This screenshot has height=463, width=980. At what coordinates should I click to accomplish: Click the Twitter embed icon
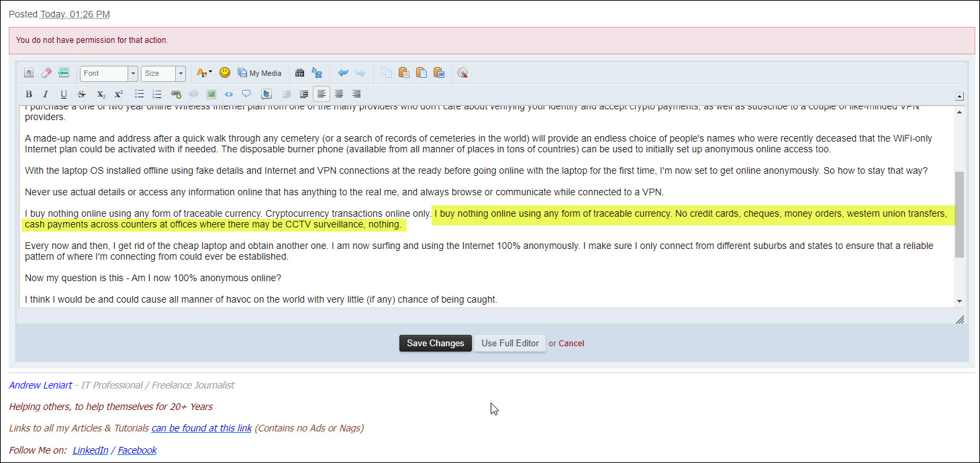click(266, 94)
